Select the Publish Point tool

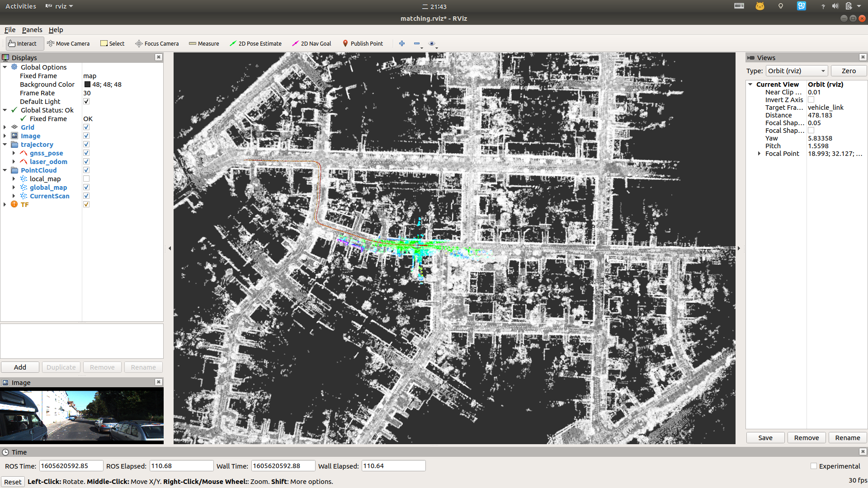point(363,43)
